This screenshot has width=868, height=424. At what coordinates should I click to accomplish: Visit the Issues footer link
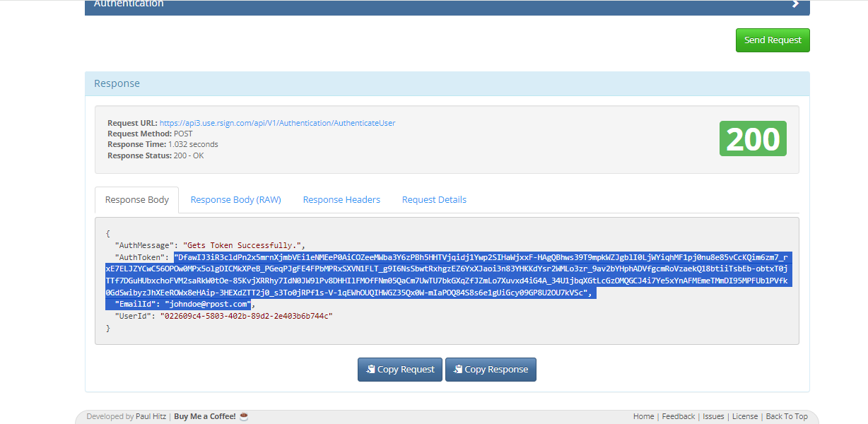[x=713, y=417]
